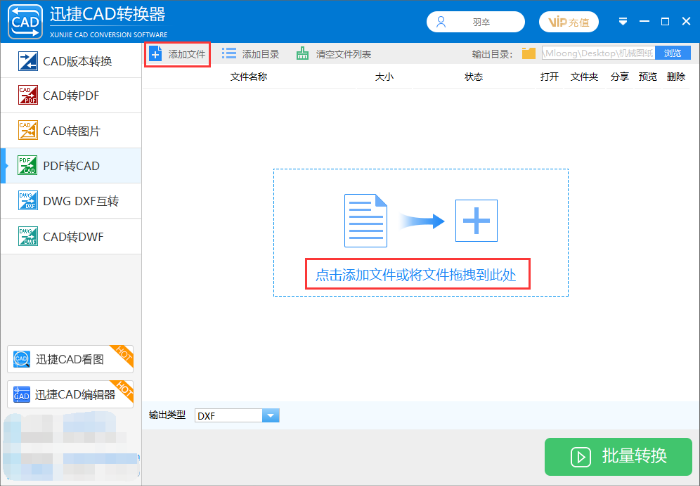The width and height of the screenshot is (700, 486).
Task: Click the 预览 column header
Action: pyautogui.click(x=648, y=77)
